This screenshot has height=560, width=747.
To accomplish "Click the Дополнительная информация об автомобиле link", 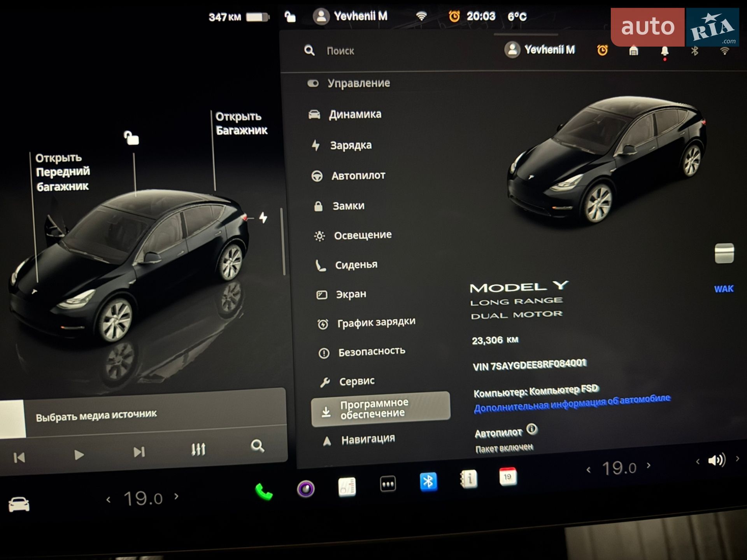I will [x=572, y=403].
